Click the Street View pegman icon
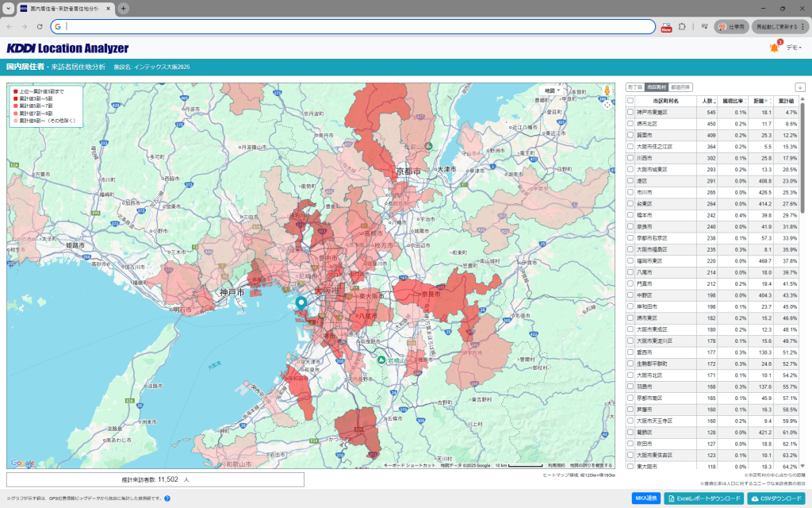This screenshot has height=508, width=812. point(607,90)
